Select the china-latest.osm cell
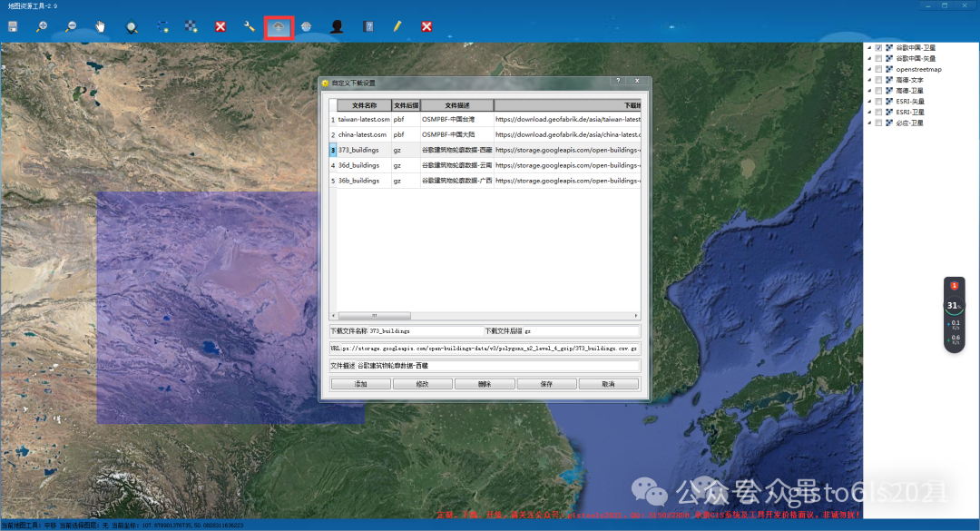980x531 pixels. click(x=364, y=134)
